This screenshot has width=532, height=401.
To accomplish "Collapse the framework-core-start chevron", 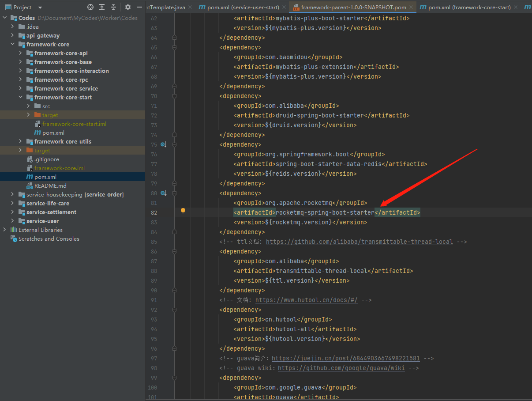I will coord(20,98).
